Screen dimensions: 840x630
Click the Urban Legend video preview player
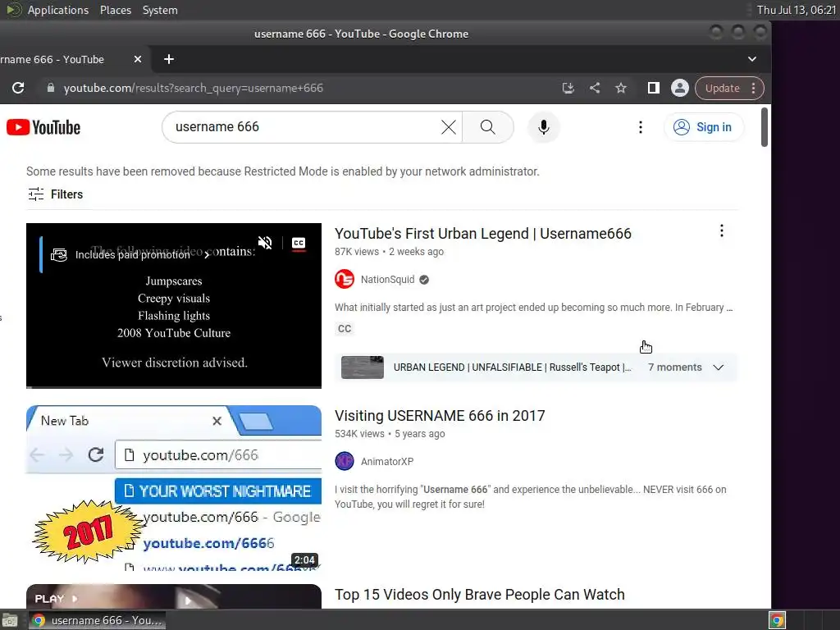(x=174, y=305)
